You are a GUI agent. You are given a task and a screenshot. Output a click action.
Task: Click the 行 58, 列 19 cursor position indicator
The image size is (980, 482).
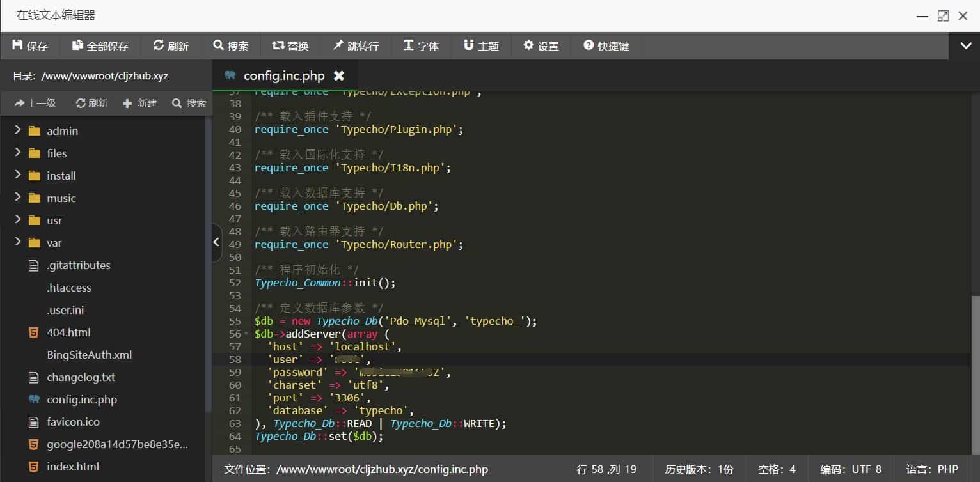tap(606, 469)
